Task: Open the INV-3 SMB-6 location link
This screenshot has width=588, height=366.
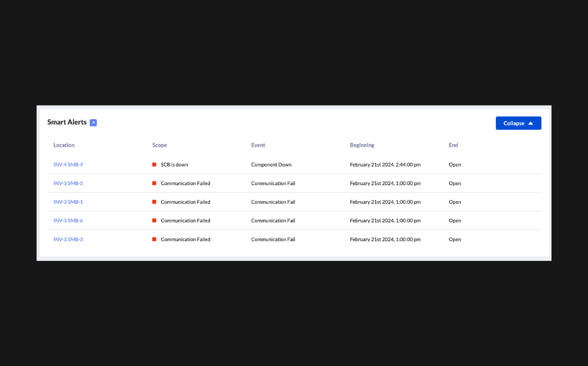Action: [69, 221]
